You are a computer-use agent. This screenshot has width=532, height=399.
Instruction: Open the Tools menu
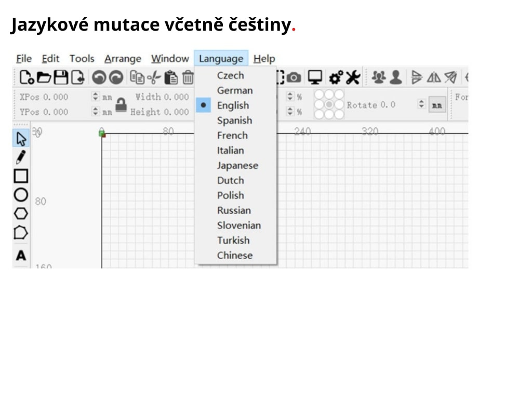click(x=82, y=58)
